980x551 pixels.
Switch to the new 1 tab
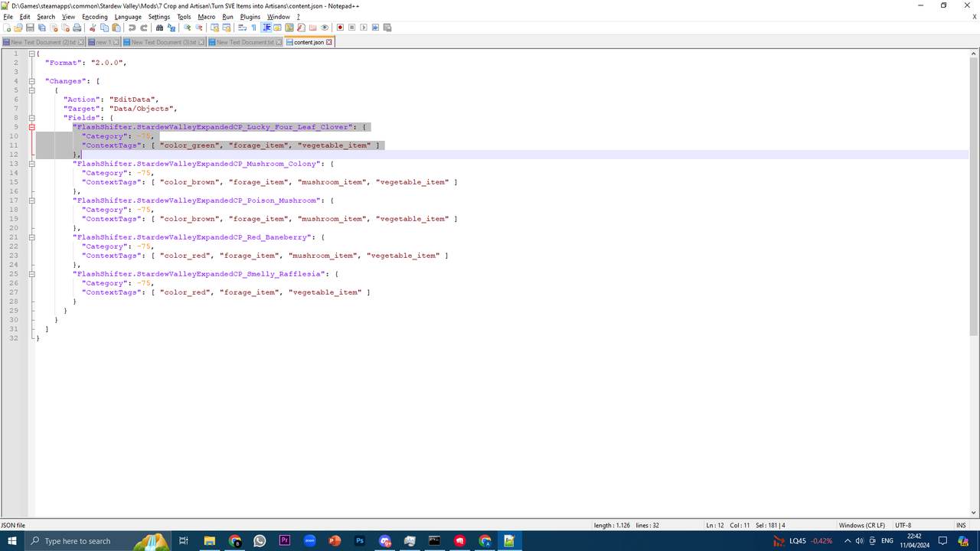pos(103,42)
